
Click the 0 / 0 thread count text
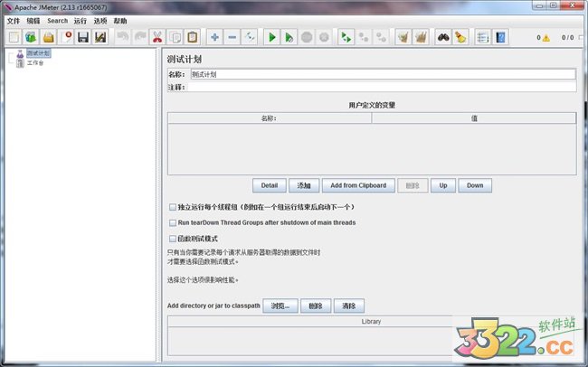point(568,37)
